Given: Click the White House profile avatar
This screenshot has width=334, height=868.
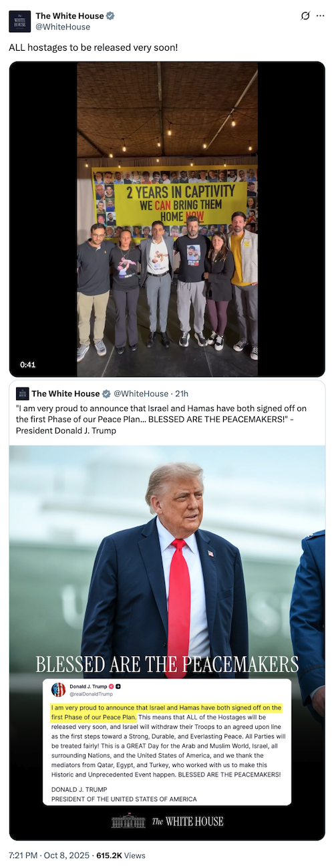Looking at the screenshot, I should coord(19,21).
